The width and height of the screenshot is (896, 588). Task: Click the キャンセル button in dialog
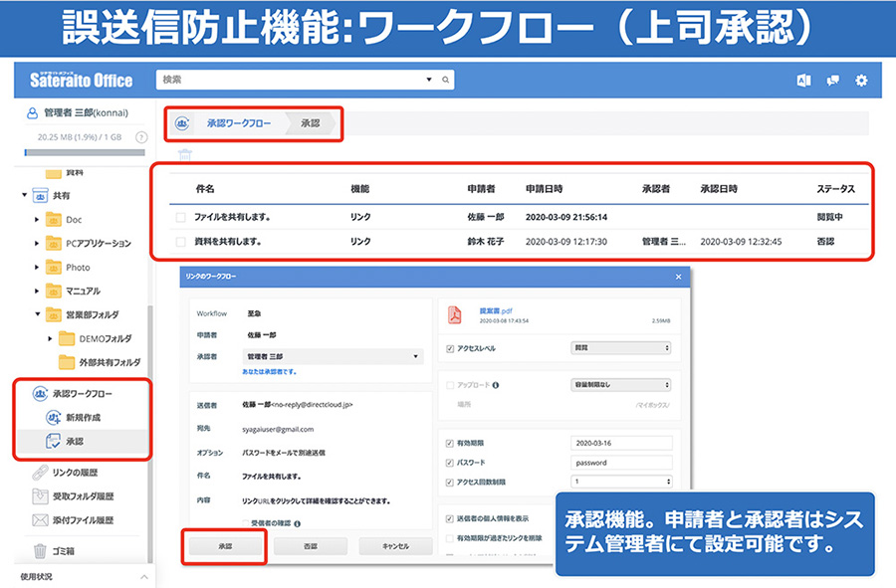(x=395, y=546)
